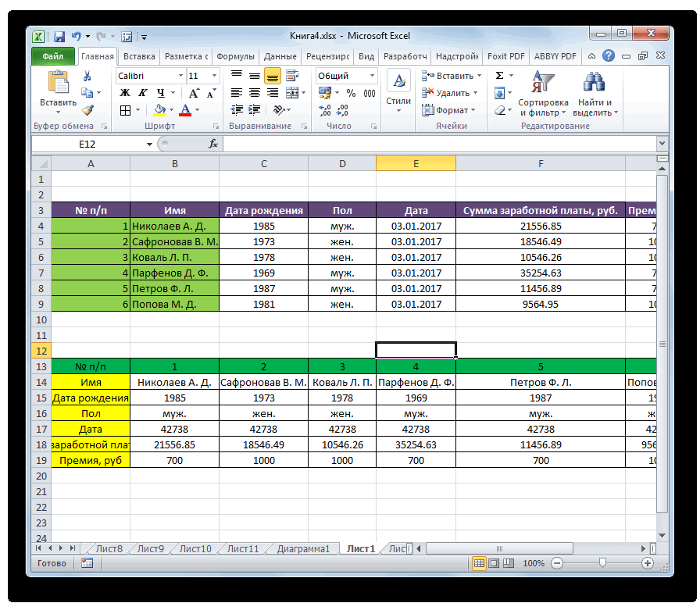The height and width of the screenshot is (603, 700).
Task: Click the percent style icon
Action: (x=350, y=93)
